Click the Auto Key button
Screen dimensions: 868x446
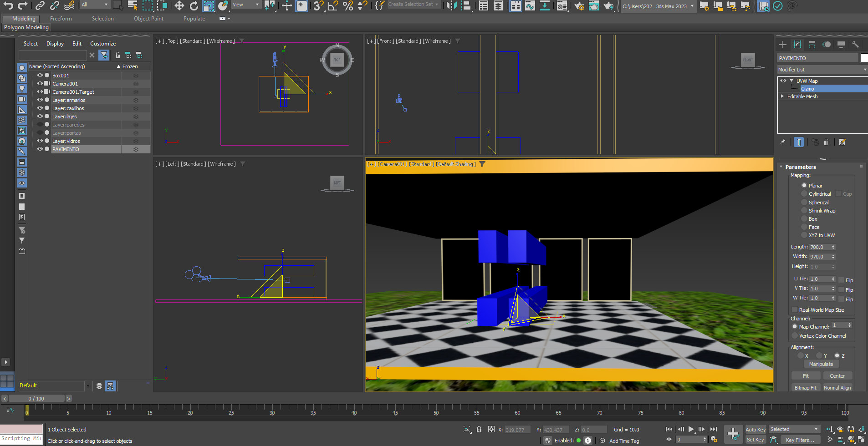click(756, 430)
